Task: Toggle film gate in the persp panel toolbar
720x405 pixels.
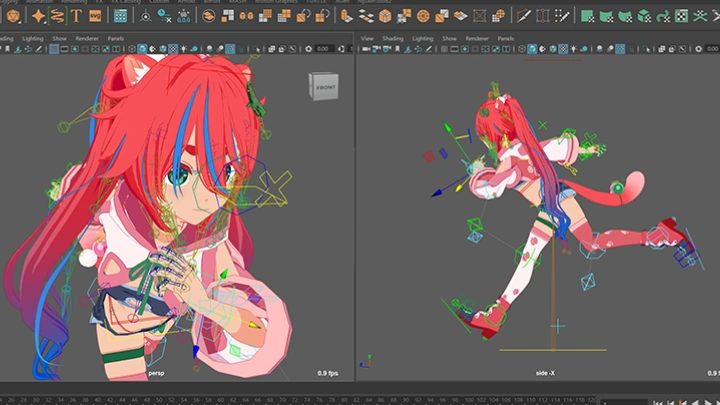Action: click(64, 49)
